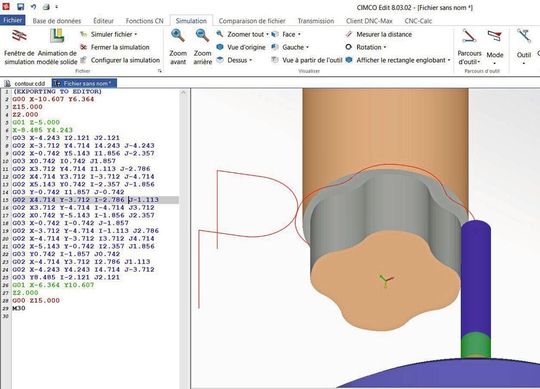
Task: Toggle Afficher le rectangle englobant
Action: pyautogui.click(x=397, y=60)
